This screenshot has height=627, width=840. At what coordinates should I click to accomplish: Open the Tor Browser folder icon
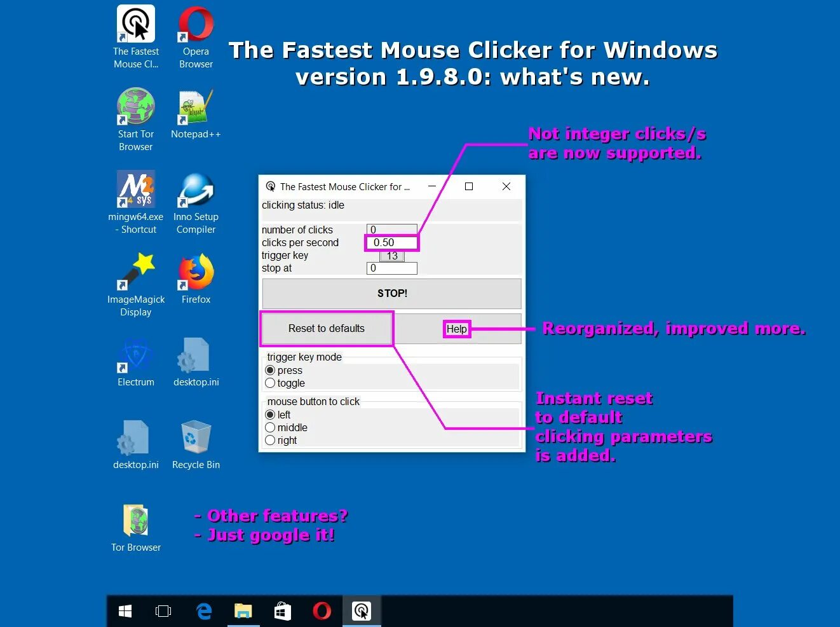click(x=136, y=527)
